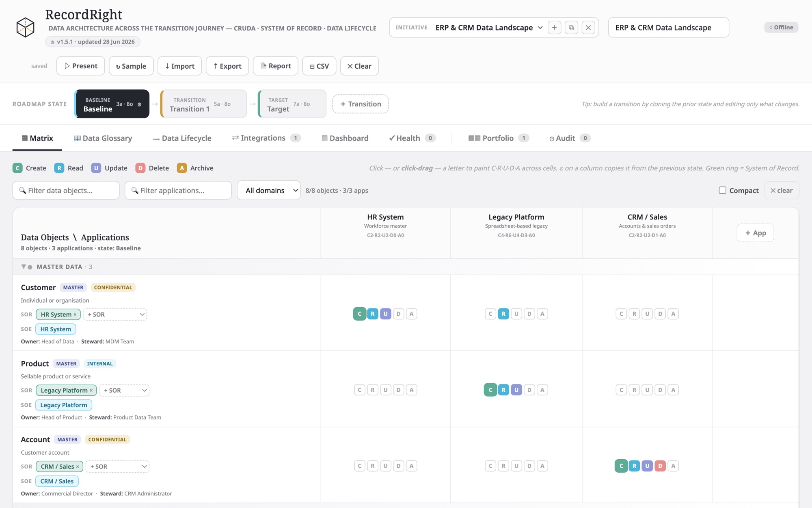Image resolution: width=812 pixels, height=508 pixels.
Task: Toggle Delete for Product in CRM / Sales
Action: click(x=660, y=390)
